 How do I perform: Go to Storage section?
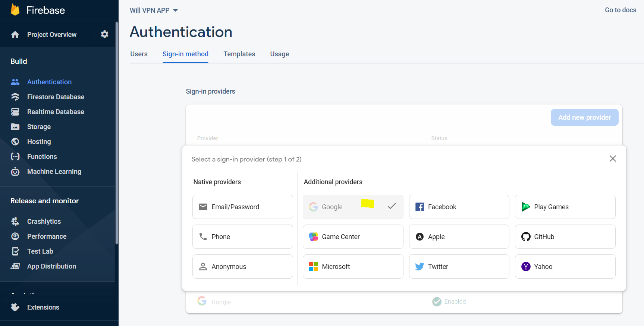coord(39,126)
